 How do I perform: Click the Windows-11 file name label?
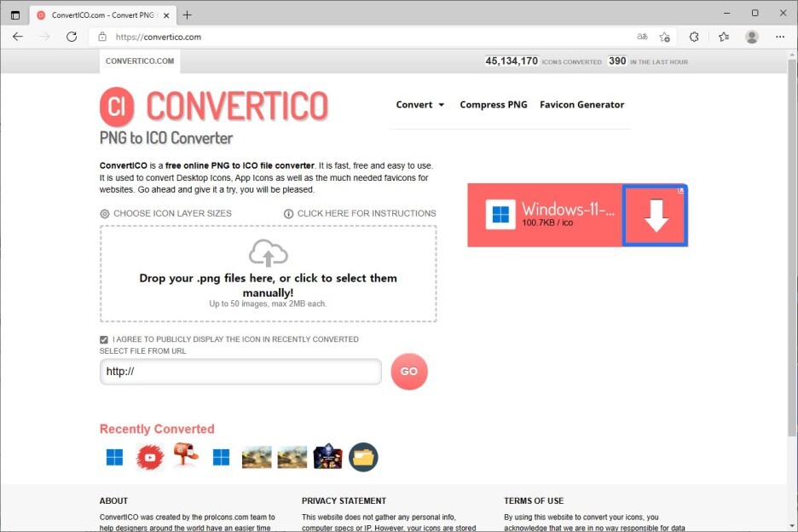click(x=568, y=209)
